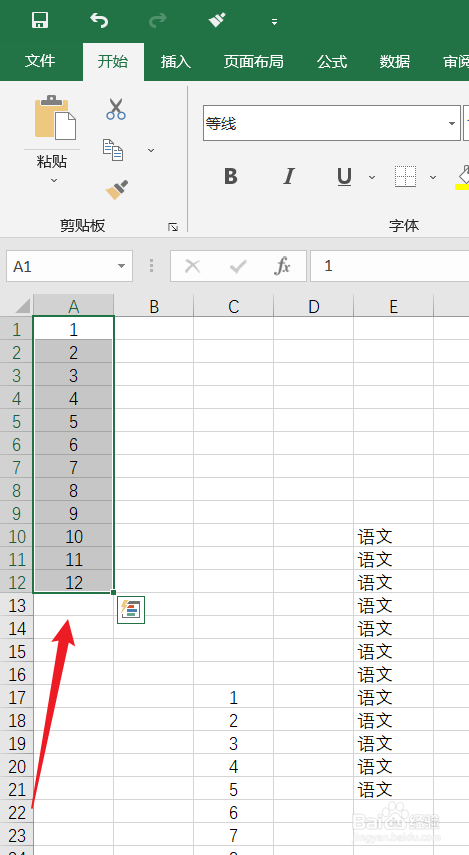Click cell A10 containing 10
The image size is (469, 855).
point(74,537)
